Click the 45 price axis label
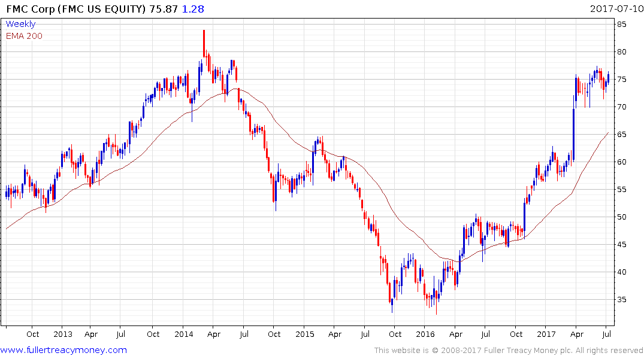Screen dimensions: 644x359 (x=621, y=244)
